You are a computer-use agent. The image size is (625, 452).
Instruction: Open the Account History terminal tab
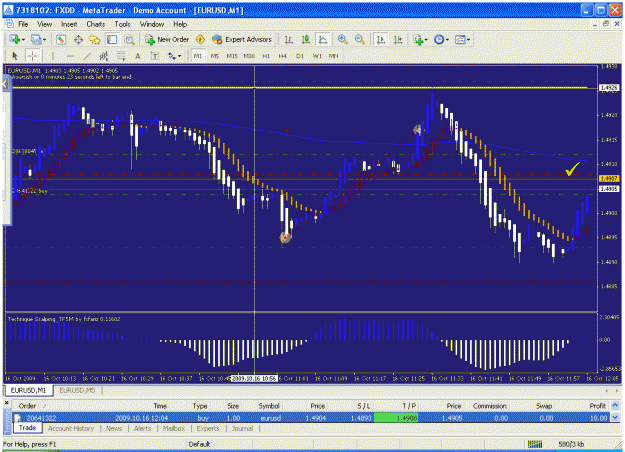71,428
